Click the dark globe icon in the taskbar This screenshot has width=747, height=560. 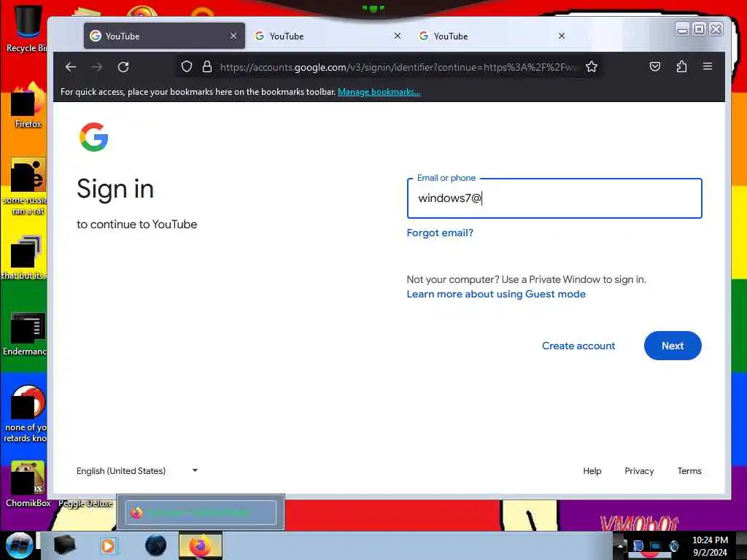point(156,545)
